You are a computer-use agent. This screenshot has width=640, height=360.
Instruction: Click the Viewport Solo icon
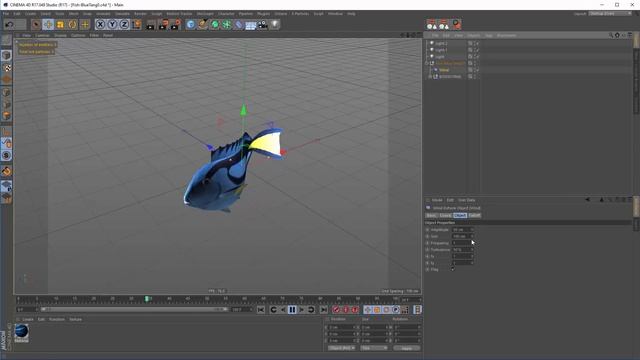coord(7,156)
